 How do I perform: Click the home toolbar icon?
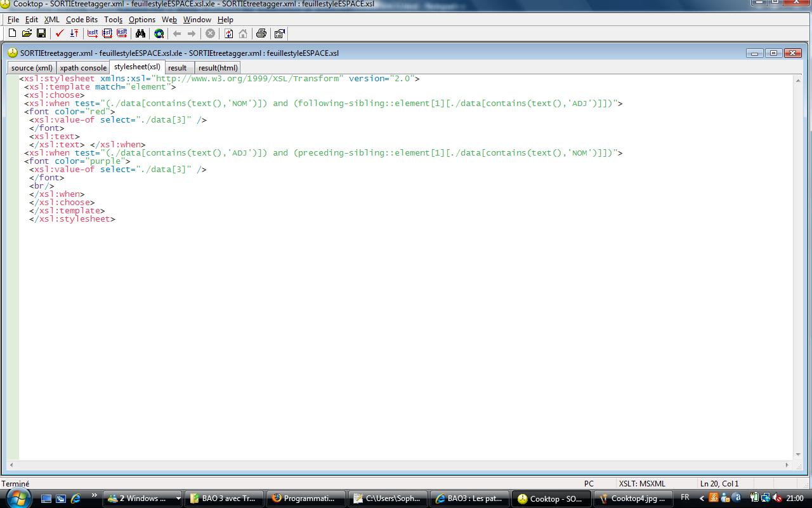coord(243,33)
